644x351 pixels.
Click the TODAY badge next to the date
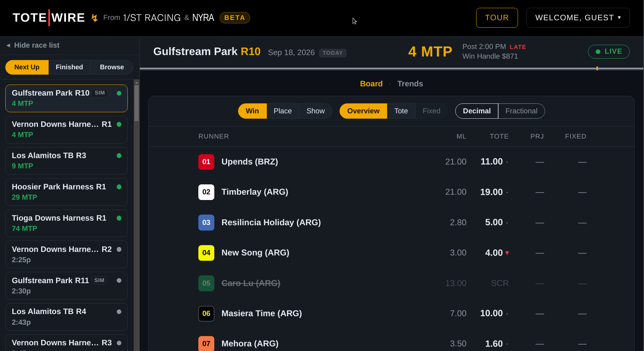[x=332, y=53]
